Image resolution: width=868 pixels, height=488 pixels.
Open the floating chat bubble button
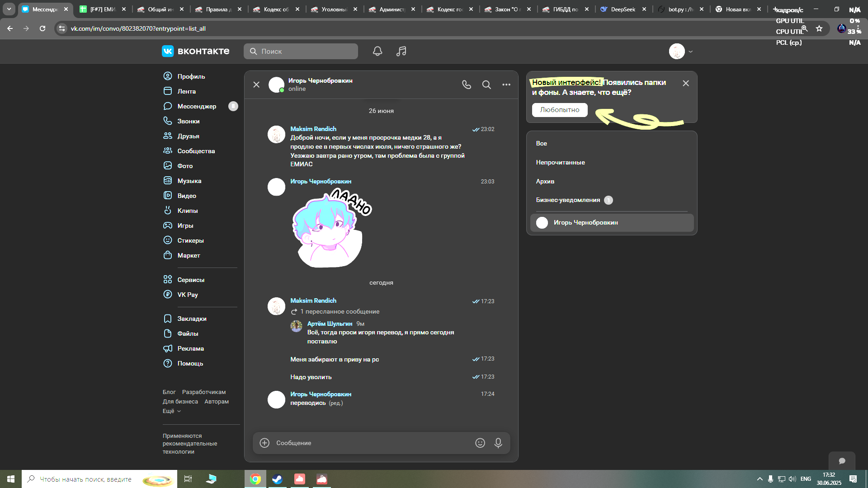(842, 461)
